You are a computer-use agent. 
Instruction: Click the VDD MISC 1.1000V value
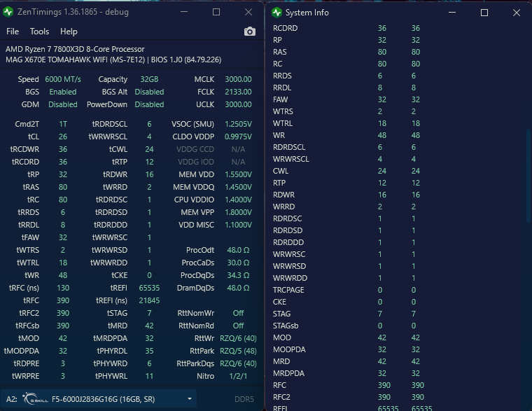pos(238,225)
